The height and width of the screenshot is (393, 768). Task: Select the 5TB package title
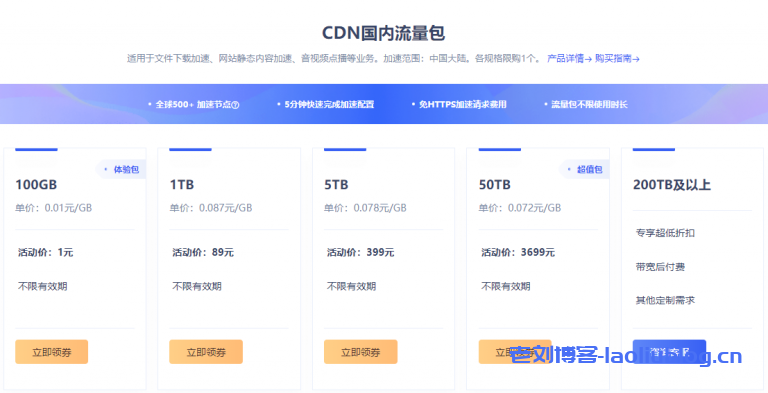coord(336,185)
